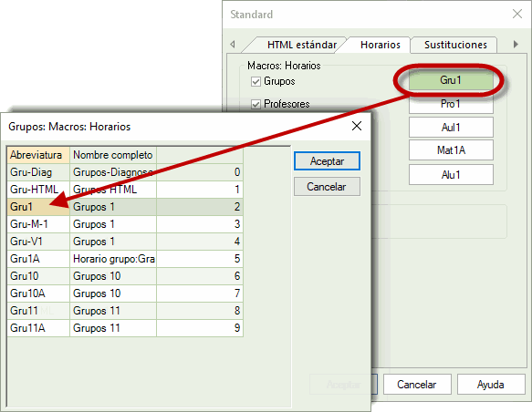Switch to the HTML estándar tab
532x412 pixels.
click(x=302, y=45)
